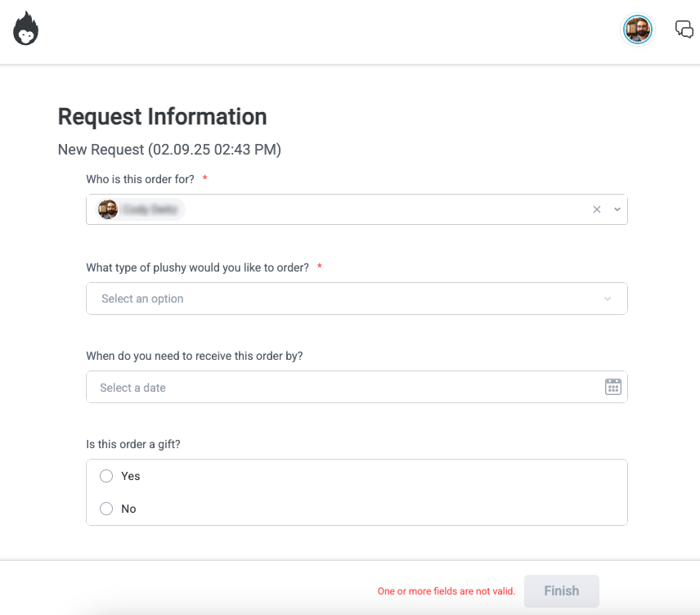
Task: Click the flame monkey logo icon
Action: (x=26, y=29)
